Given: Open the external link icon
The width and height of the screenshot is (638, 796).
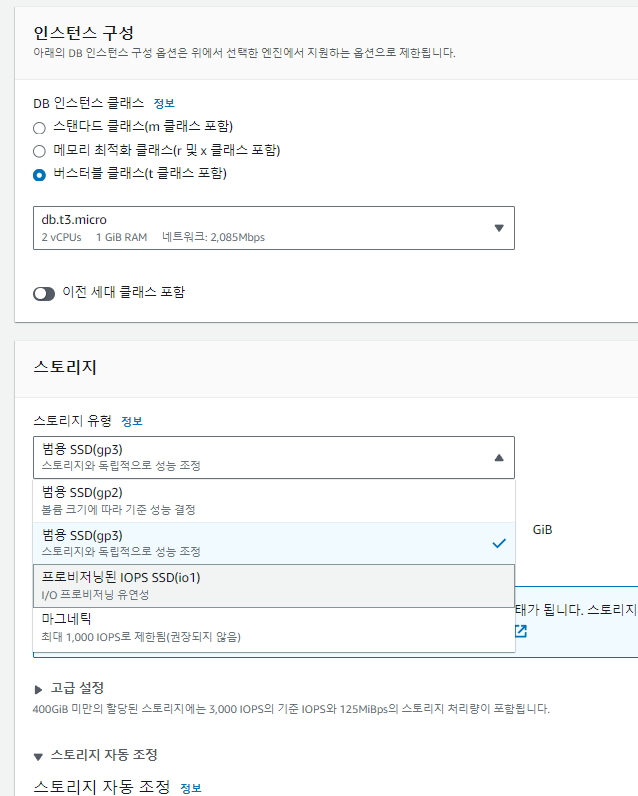Looking at the screenshot, I should click(x=520, y=631).
